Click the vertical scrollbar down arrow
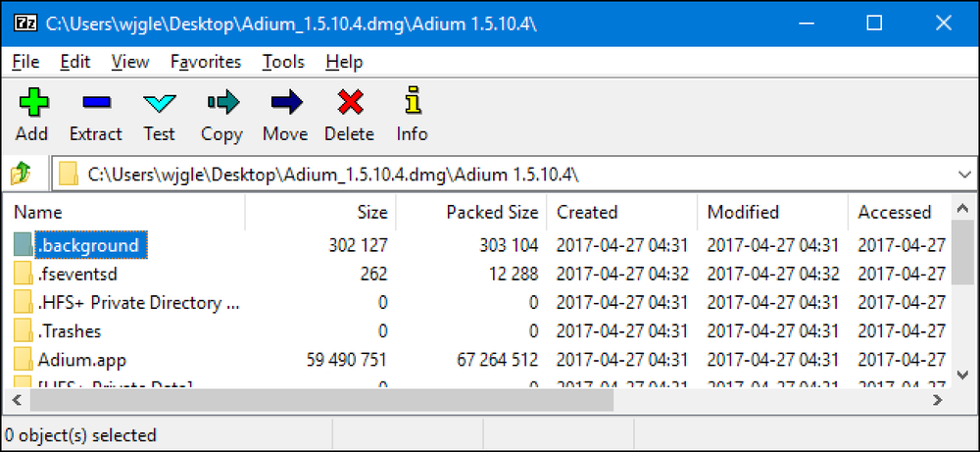This screenshot has width=980, height=452. 963,375
